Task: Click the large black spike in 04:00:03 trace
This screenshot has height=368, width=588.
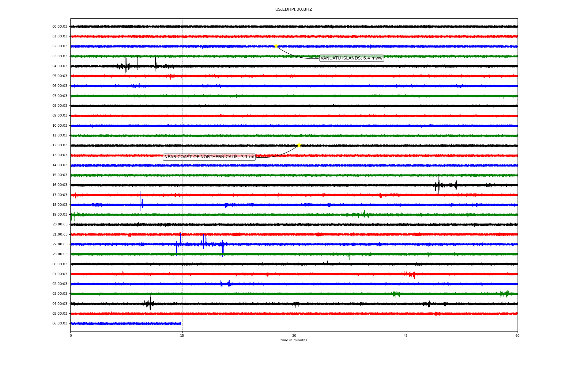Action: [126, 65]
